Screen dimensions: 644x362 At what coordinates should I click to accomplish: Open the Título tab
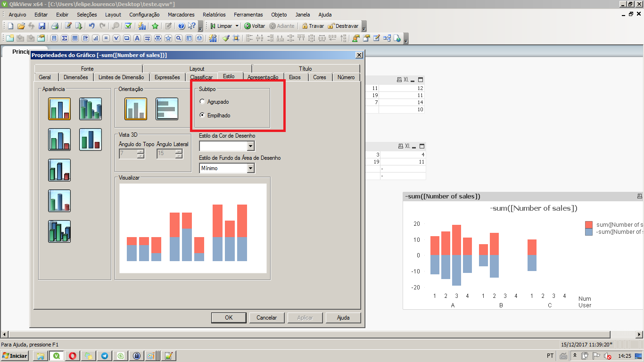[305, 69]
